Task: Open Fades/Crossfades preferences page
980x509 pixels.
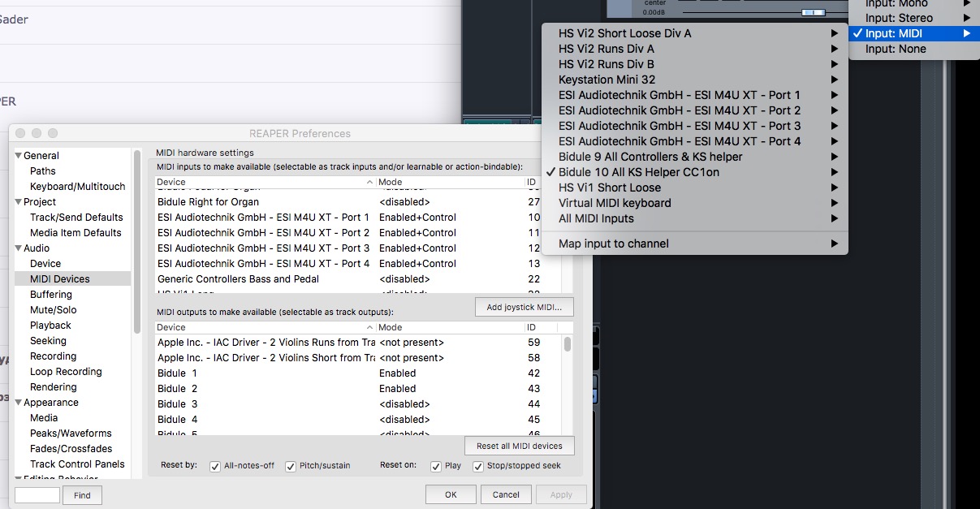Action: point(71,449)
